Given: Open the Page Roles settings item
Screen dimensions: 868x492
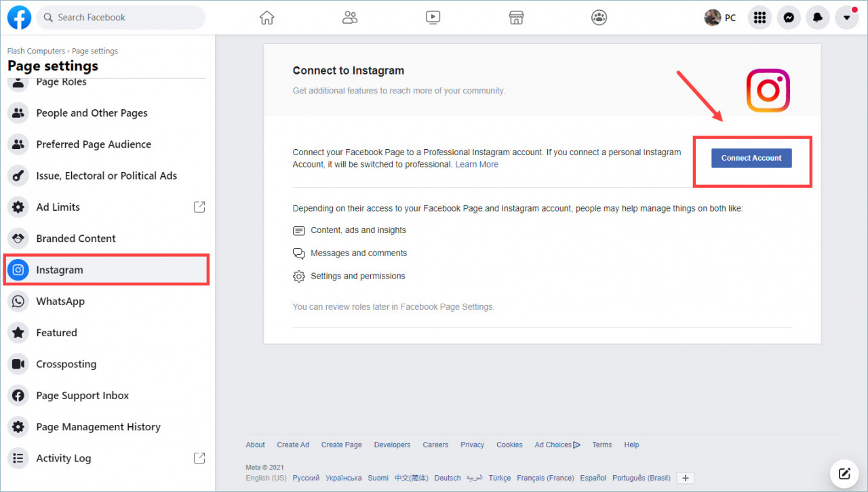Looking at the screenshot, I should [106, 82].
